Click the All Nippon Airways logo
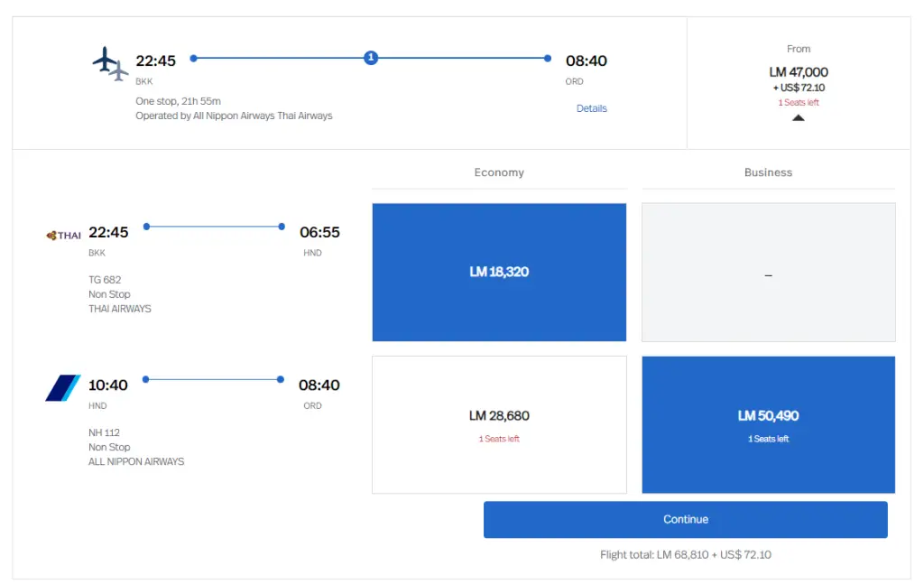This screenshot has height=585, width=924. (63, 388)
